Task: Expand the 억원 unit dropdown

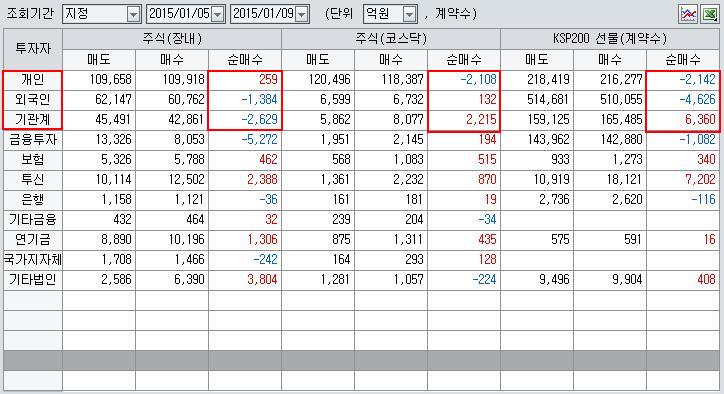Action: coord(410,14)
